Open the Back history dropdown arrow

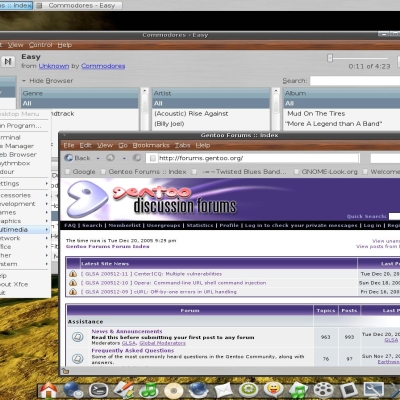(98, 158)
